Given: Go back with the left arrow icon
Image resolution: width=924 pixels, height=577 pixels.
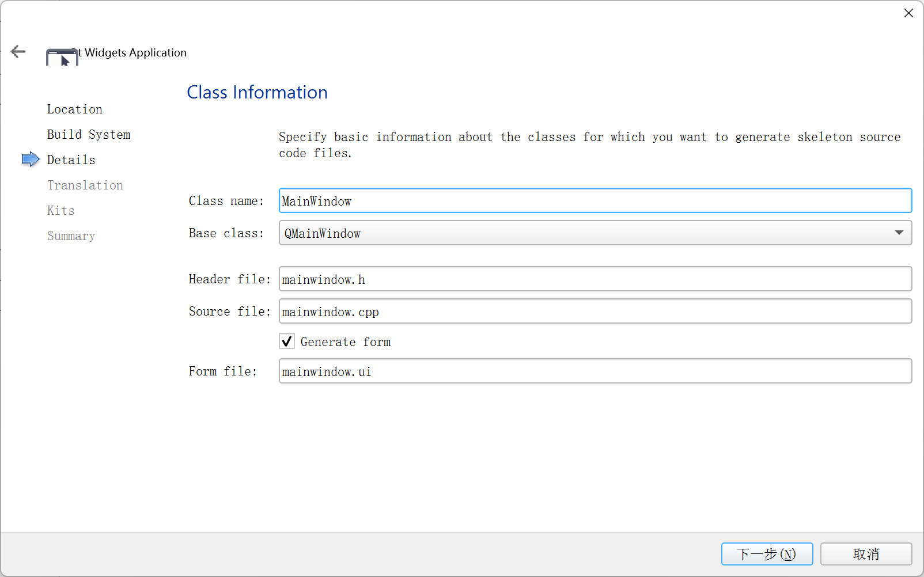Looking at the screenshot, I should pos(18,52).
